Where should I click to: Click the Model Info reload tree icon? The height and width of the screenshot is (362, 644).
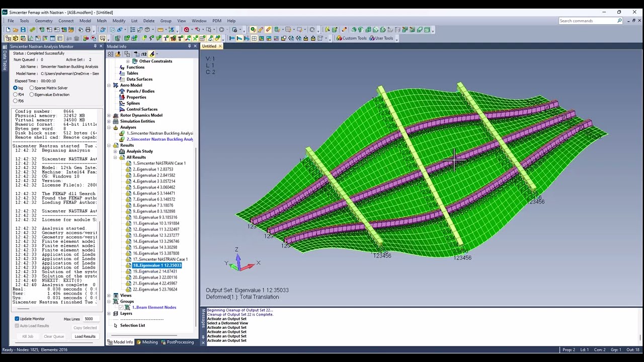(x=118, y=54)
